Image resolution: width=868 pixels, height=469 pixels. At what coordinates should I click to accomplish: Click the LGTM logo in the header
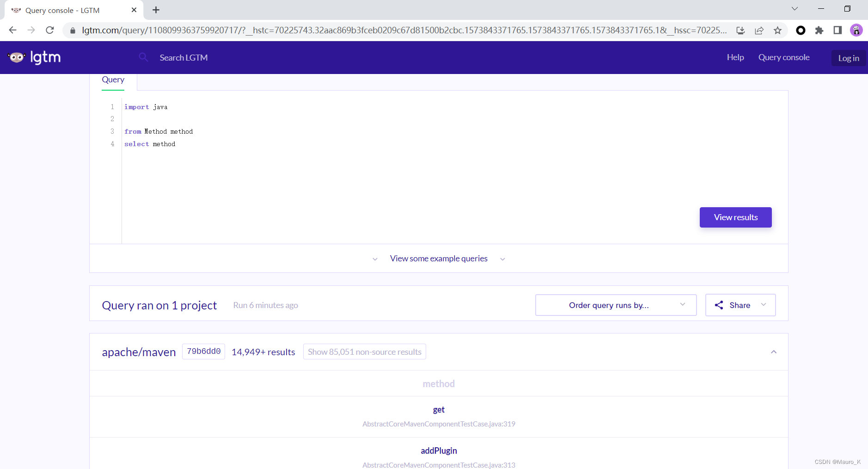(35, 57)
